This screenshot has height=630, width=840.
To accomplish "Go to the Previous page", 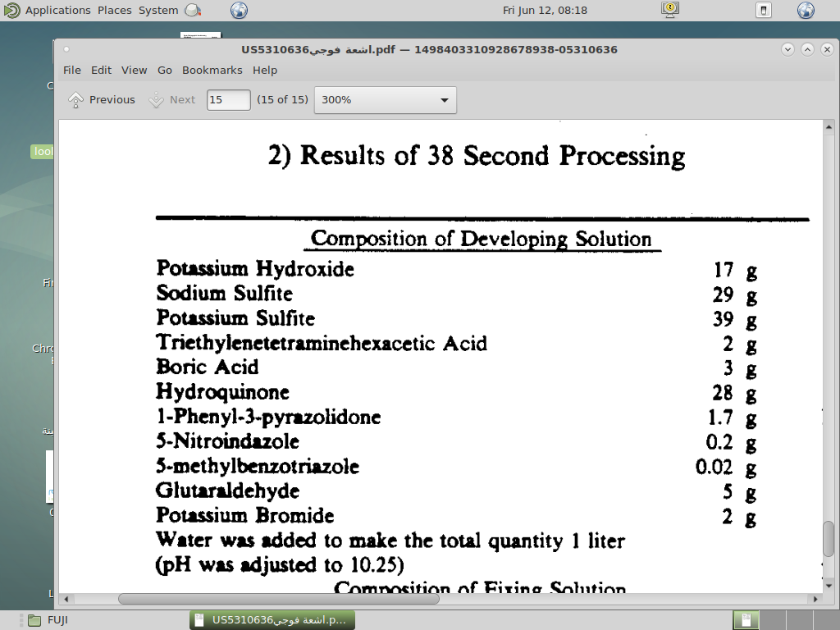I will [x=102, y=99].
